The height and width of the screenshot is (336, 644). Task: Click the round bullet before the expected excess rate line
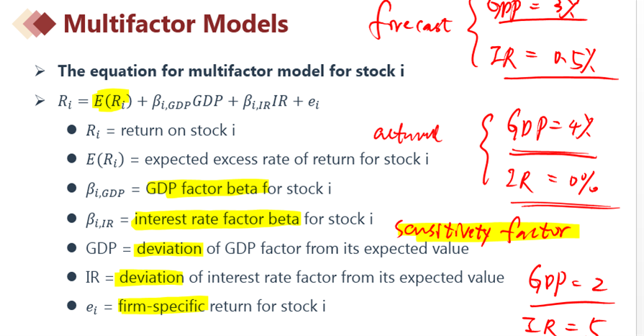(x=72, y=158)
